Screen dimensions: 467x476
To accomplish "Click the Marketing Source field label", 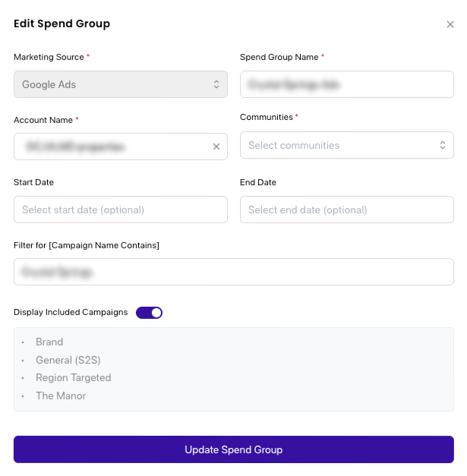I will coord(49,57).
